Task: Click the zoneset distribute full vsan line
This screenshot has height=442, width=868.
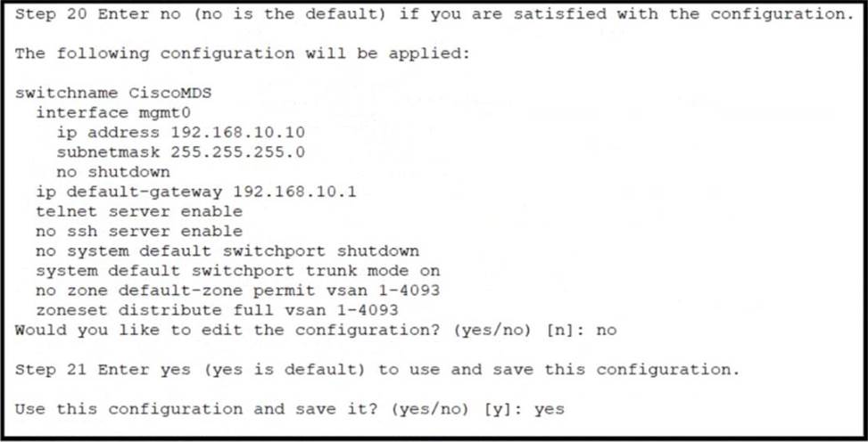Action: click(x=217, y=310)
